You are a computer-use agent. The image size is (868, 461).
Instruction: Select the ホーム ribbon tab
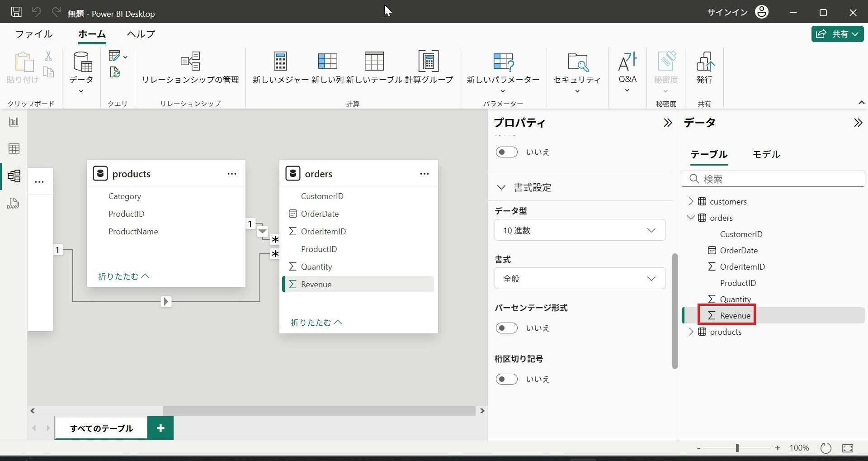click(x=92, y=34)
